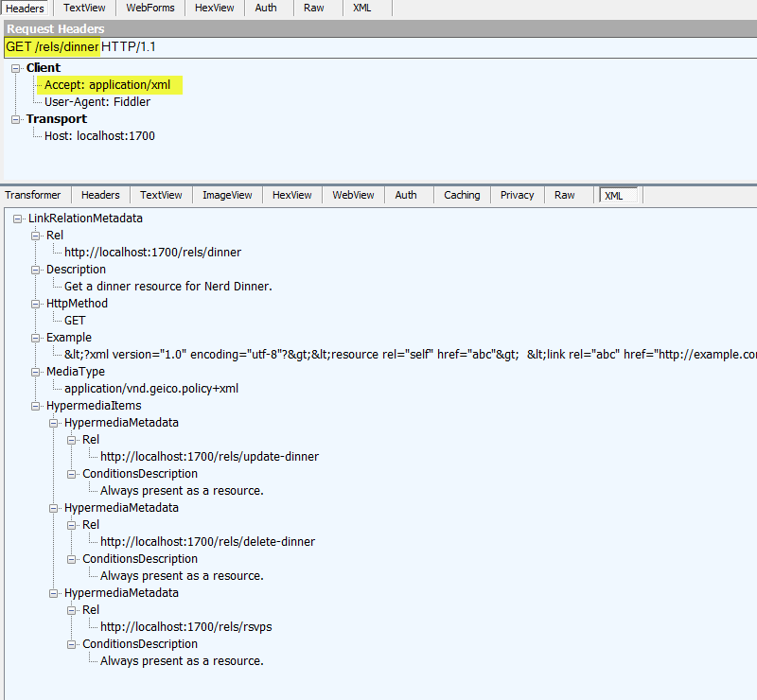Select the Accept: application/xml header
Screen dimensions: 757x700
pos(107,85)
